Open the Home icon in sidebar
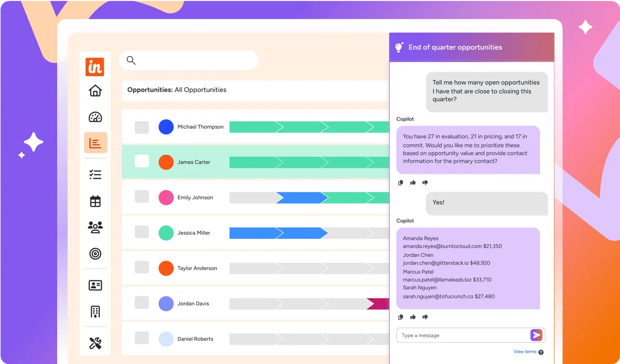The height and width of the screenshot is (364, 620). [x=95, y=91]
